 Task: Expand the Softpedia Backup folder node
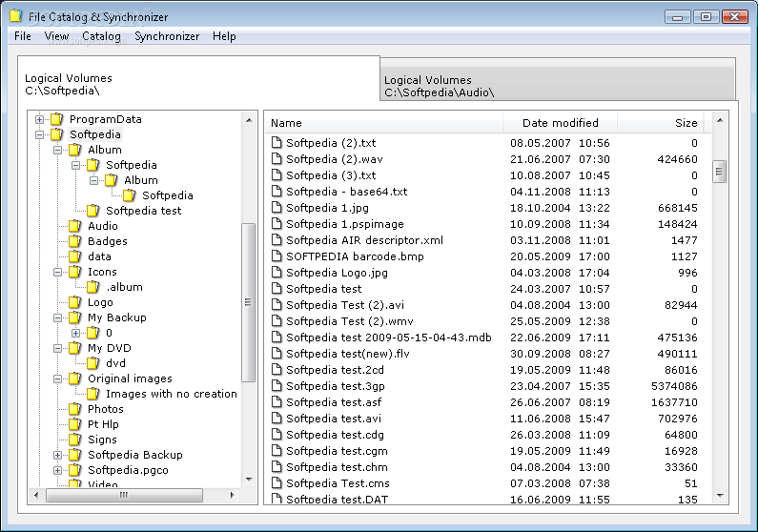57,455
